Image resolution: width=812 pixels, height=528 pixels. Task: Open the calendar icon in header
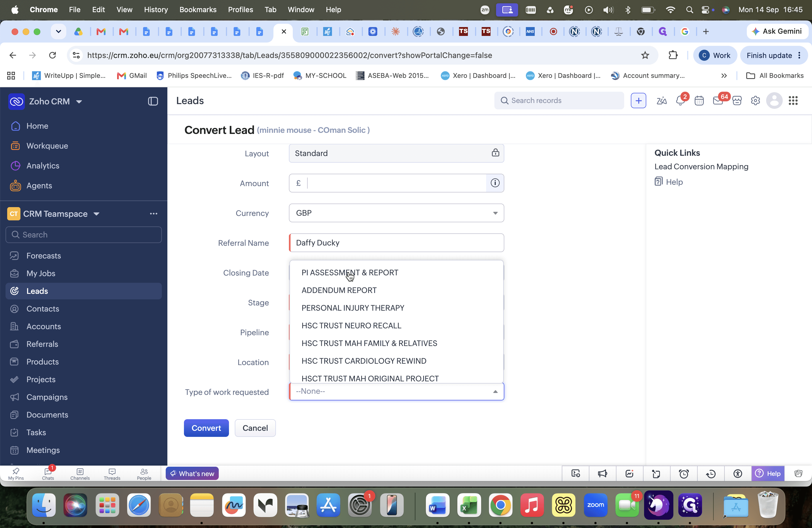coord(699,101)
